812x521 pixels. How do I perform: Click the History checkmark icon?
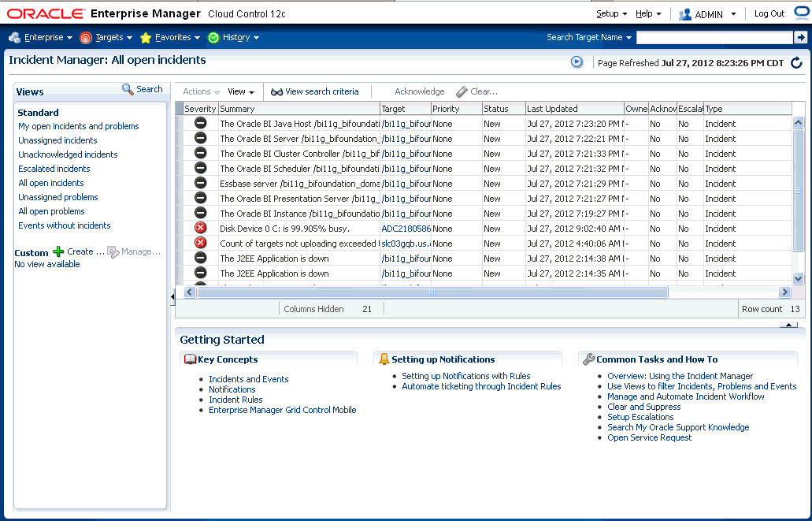213,37
